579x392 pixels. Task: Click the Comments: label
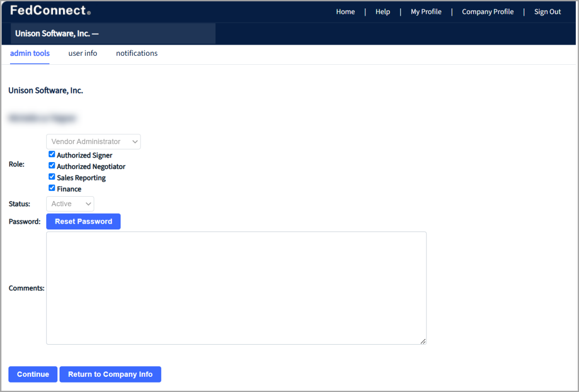point(27,288)
